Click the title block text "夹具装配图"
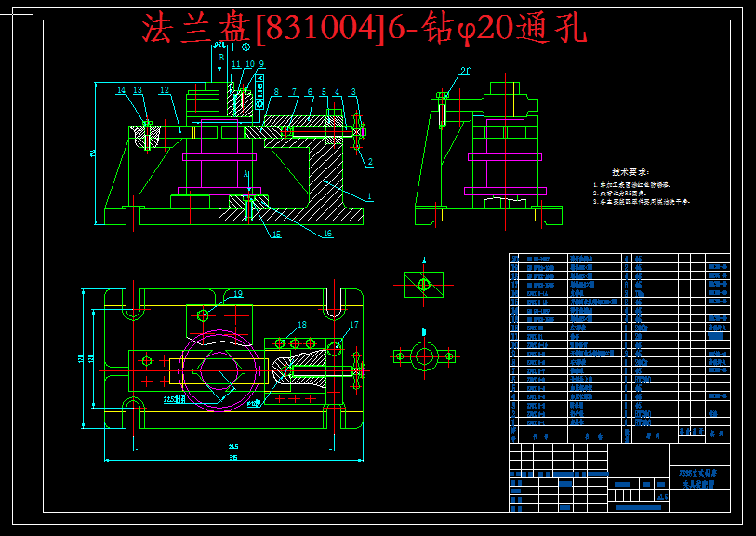This screenshot has width=756, height=536. click(698, 485)
